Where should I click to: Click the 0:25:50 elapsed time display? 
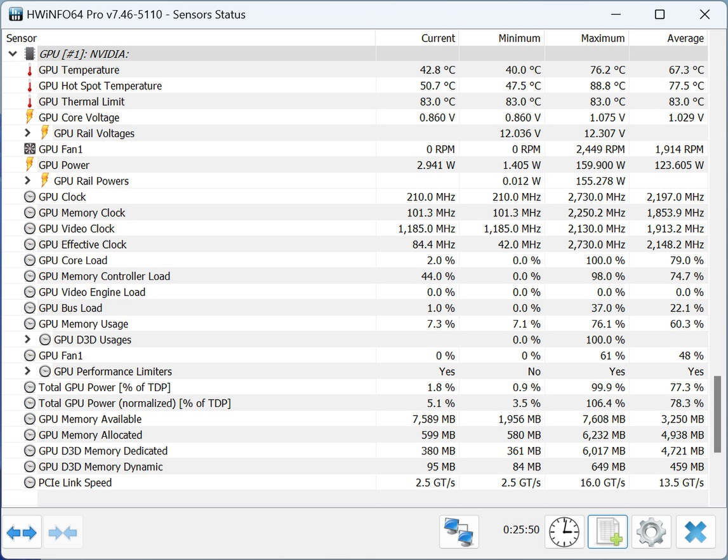(x=521, y=530)
